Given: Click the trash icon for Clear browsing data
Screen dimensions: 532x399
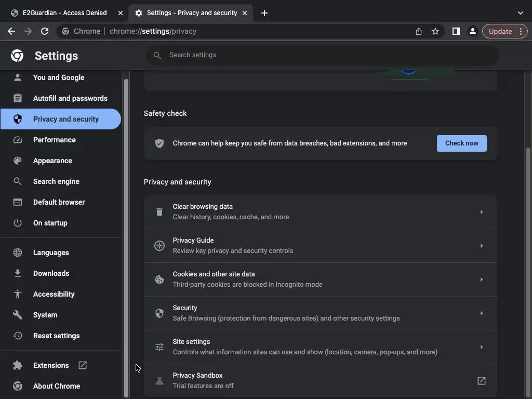Looking at the screenshot, I should click(x=159, y=212).
